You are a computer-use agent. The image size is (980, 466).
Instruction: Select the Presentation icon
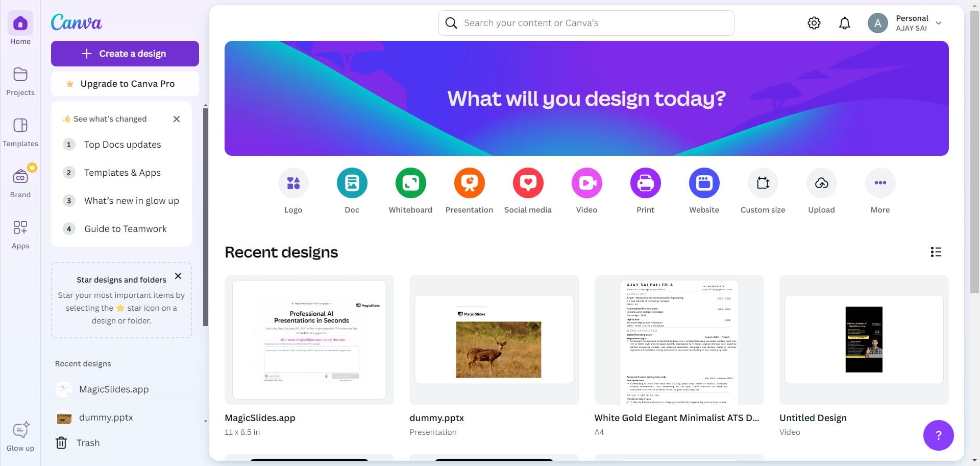[469, 183]
